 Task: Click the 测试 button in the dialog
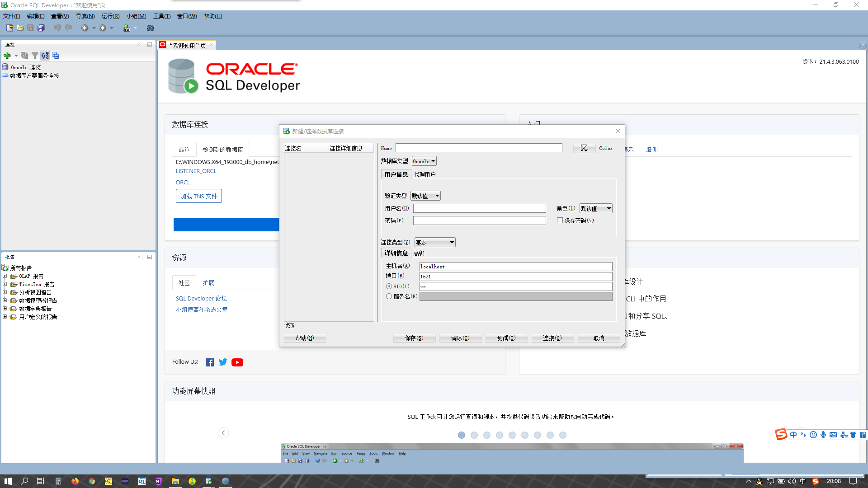(506, 338)
